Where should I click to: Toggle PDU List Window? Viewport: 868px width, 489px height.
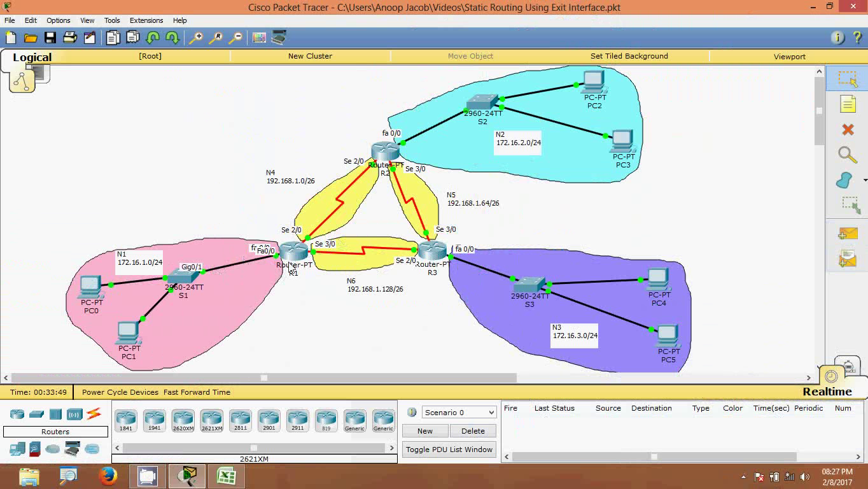point(449,449)
